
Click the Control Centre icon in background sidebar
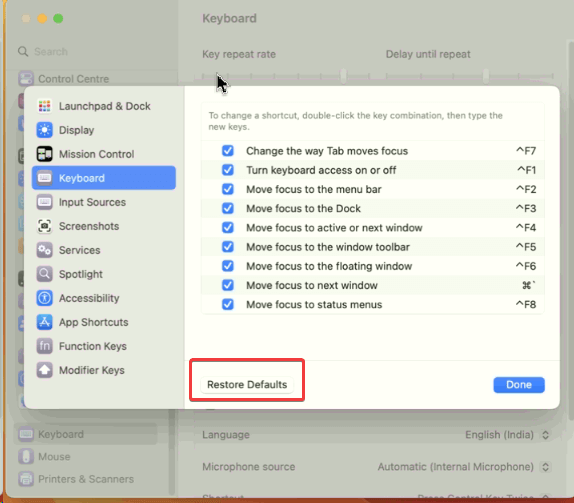tap(26, 79)
